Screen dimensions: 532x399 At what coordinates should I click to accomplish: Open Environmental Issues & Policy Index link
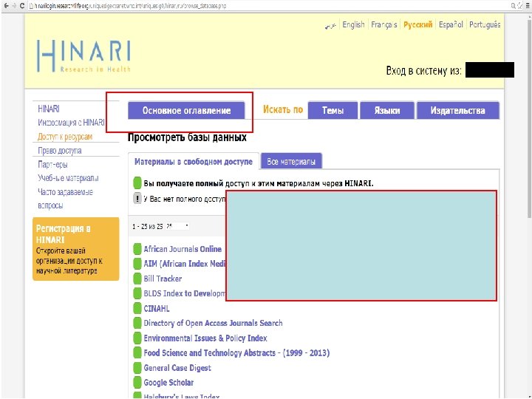(x=205, y=338)
